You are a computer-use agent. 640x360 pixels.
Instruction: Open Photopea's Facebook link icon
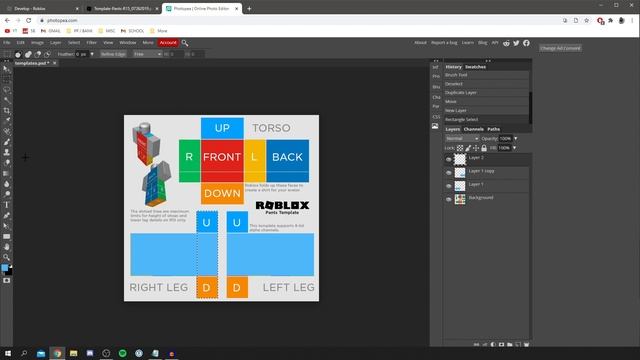click(x=526, y=43)
